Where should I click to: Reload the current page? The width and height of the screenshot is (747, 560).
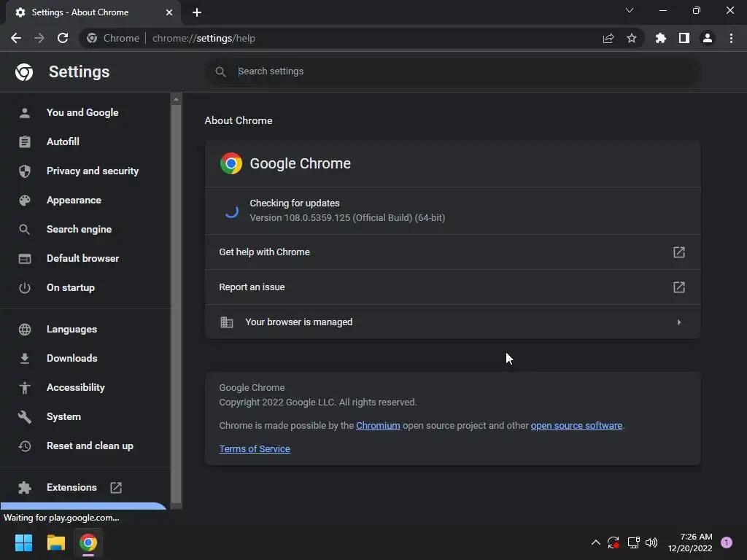[x=63, y=38]
